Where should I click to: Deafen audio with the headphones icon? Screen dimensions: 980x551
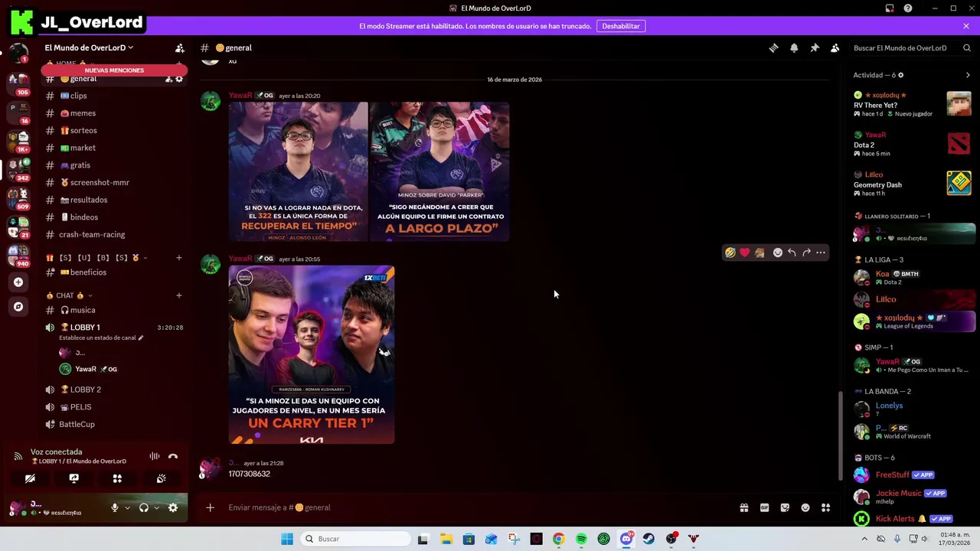click(143, 507)
